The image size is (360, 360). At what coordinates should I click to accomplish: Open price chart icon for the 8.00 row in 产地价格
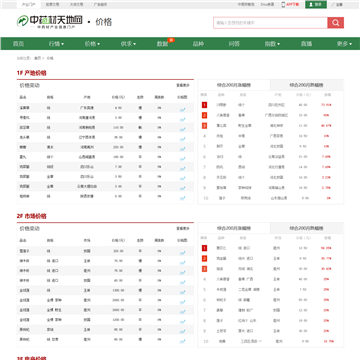click(183, 198)
